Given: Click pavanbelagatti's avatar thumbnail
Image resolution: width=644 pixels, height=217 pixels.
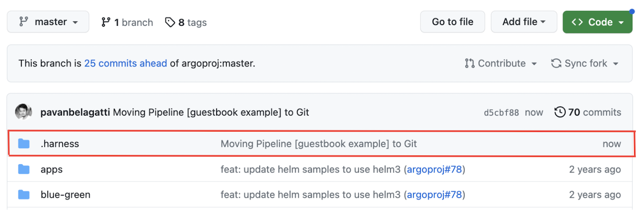Looking at the screenshot, I should tap(23, 112).
